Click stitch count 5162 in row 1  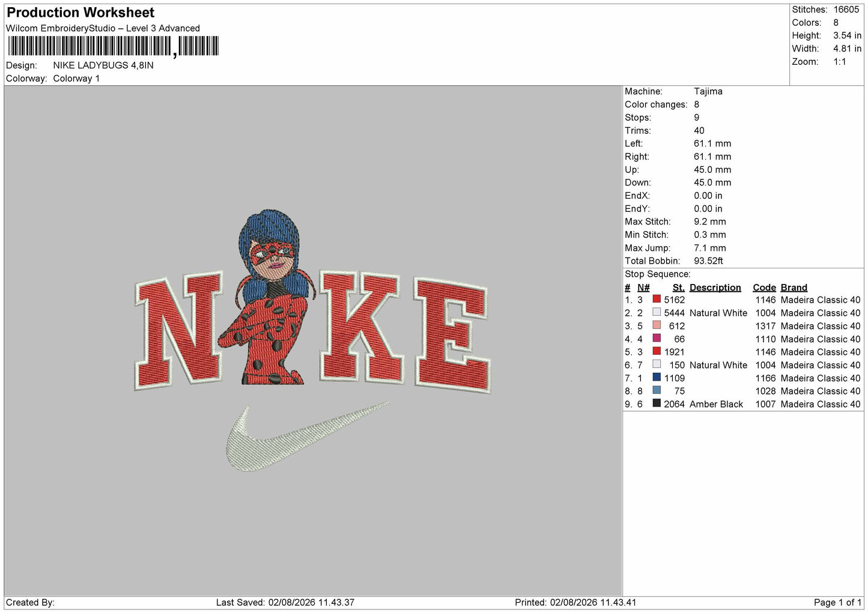[x=674, y=300]
